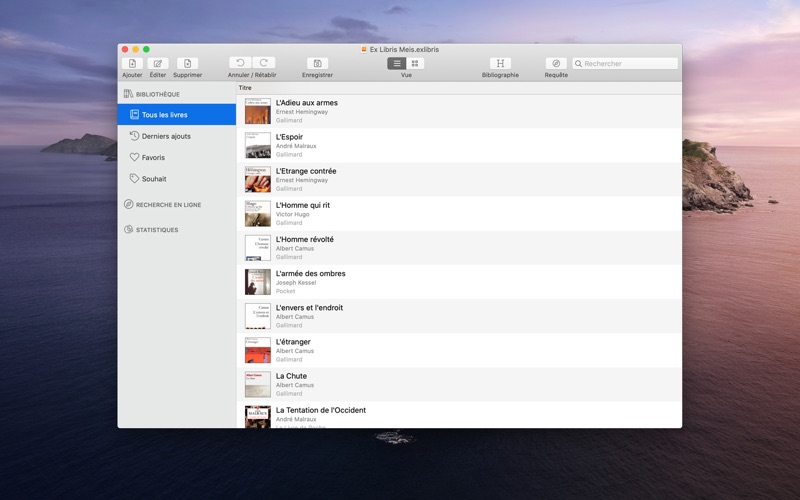Open Recherche en ligne section
800x500 pixels.
click(x=168, y=205)
